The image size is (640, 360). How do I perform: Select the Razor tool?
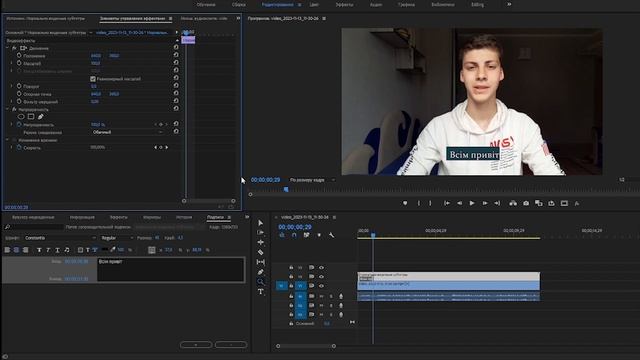coord(260,252)
